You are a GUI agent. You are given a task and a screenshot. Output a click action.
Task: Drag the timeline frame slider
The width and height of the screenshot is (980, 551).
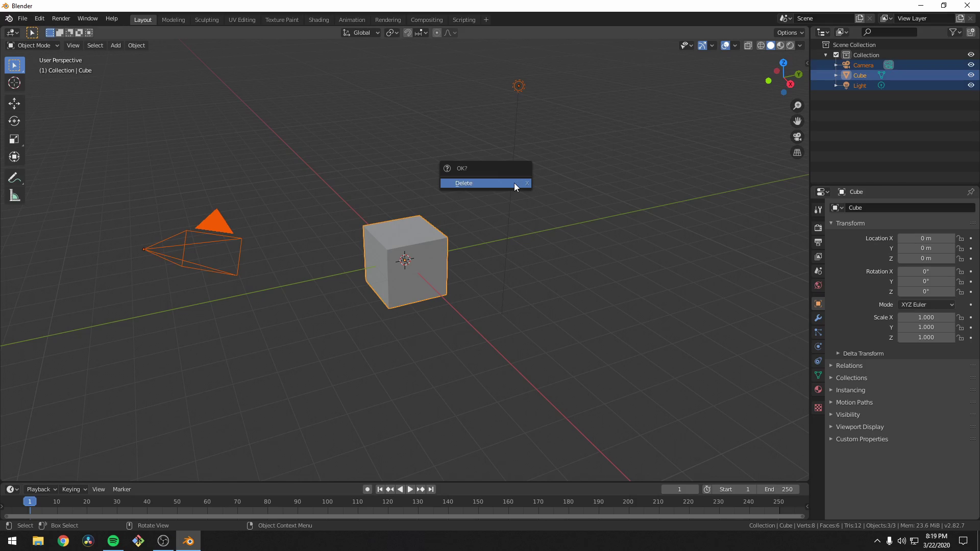(30, 501)
